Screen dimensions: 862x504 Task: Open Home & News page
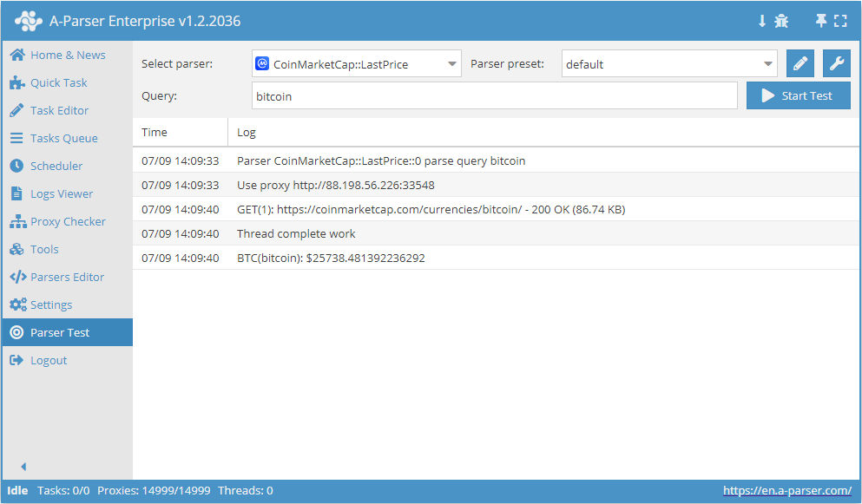point(67,55)
